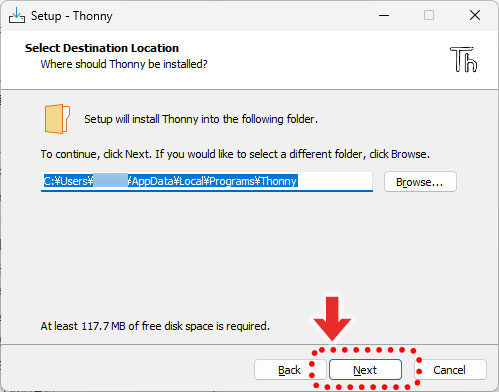Click the '117.7 MB of free disk space' note
This screenshot has height=392, width=499.
pos(155,326)
